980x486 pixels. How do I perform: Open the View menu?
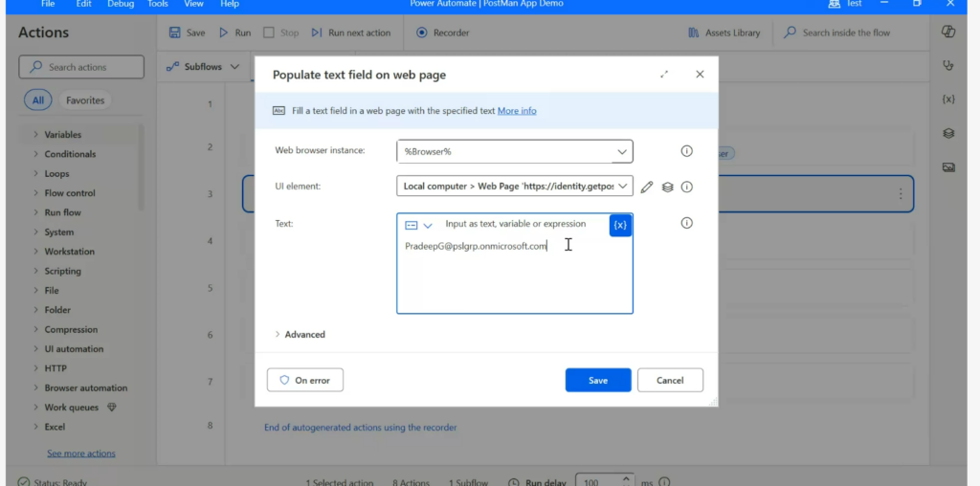(193, 4)
